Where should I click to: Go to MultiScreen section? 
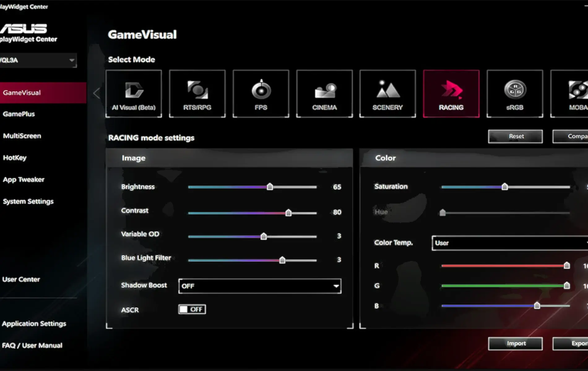tap(22, 136)
